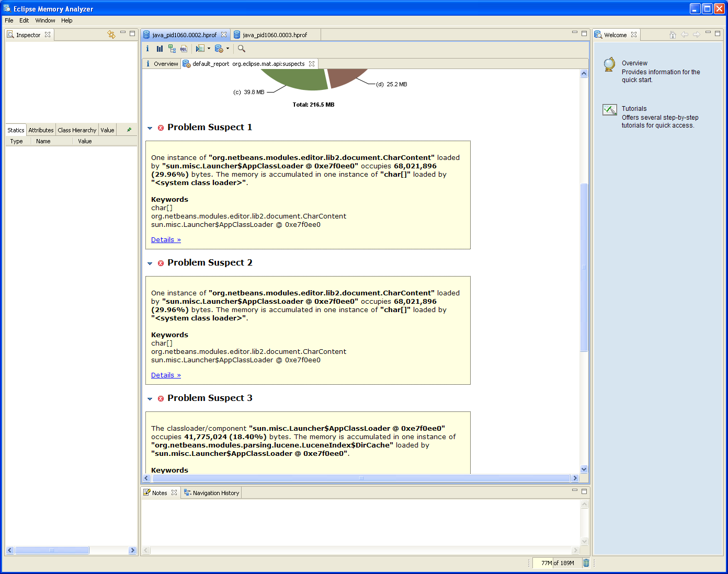This screenshot has width=728, height=574.
Task: Open the Window menu
Action: (x=45, y=20)
